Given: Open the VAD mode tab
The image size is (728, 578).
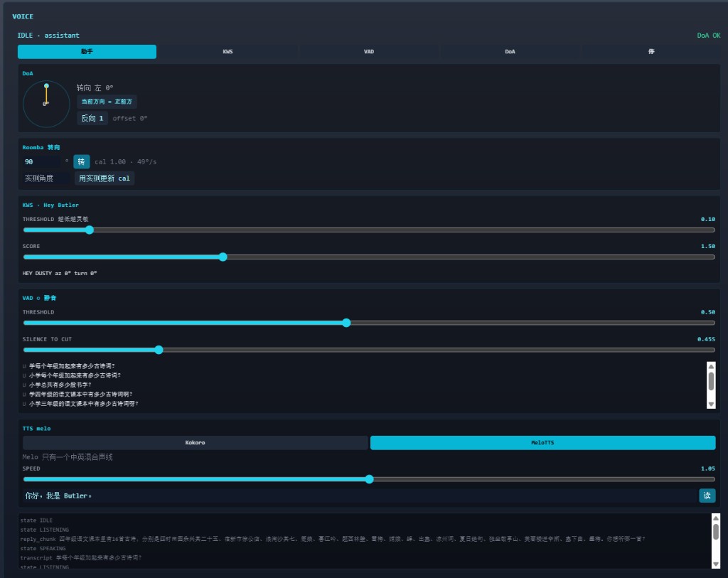Looking at the screenshot, I should pos(369,51).
